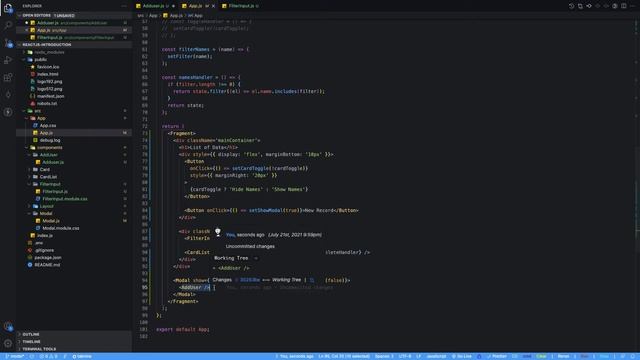This screenshot has height=360, width=640.
Task: Collapse the REACTJS-INTRODUCTION project section
Action: pos(74,44)
